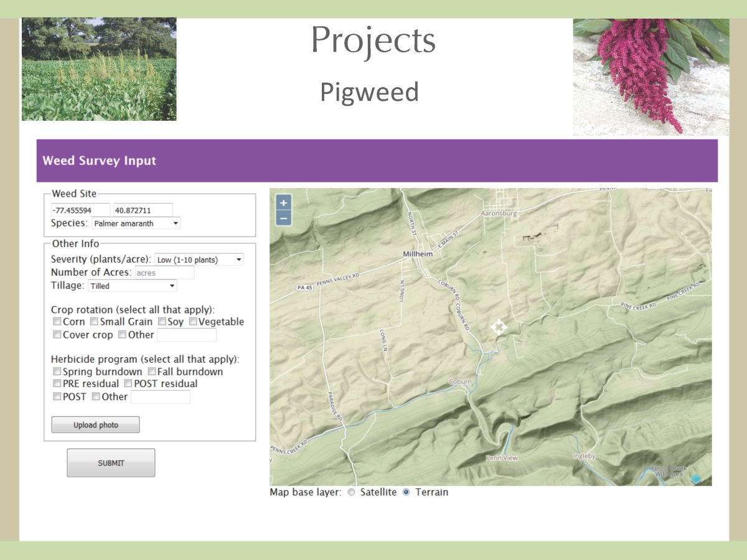Click the Penn View map label
Image resolution: width=747 pixels, height=560 pixels.
(502, 458)
